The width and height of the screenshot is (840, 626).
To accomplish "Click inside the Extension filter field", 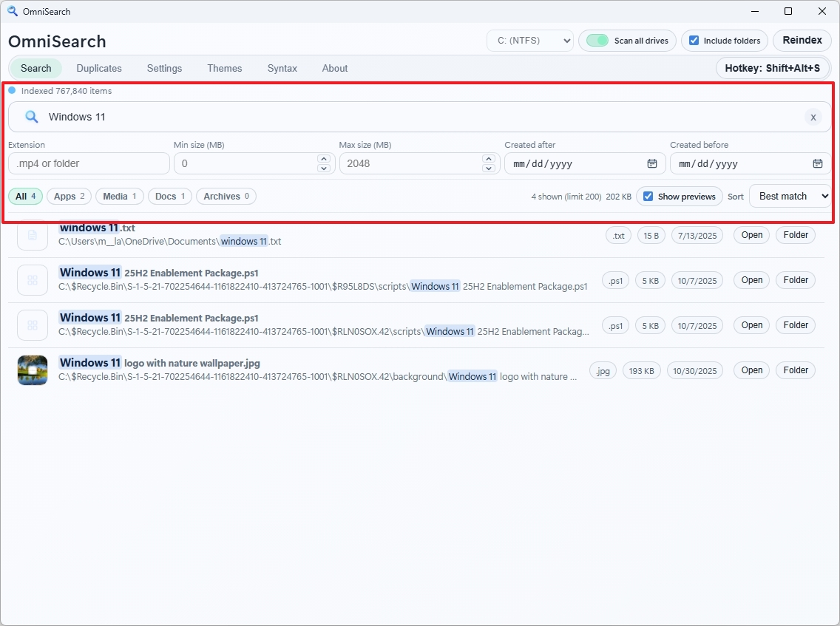I will pyautogui.click(x=89, y=163).
